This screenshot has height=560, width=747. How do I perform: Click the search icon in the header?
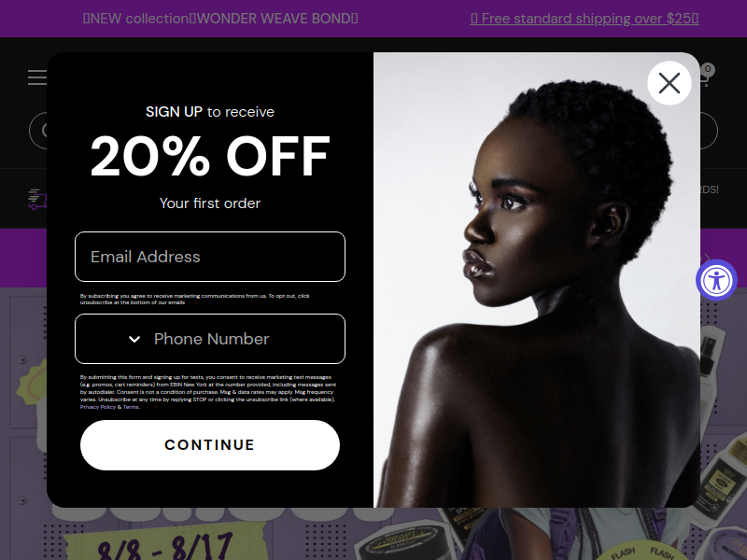(45, 131)
